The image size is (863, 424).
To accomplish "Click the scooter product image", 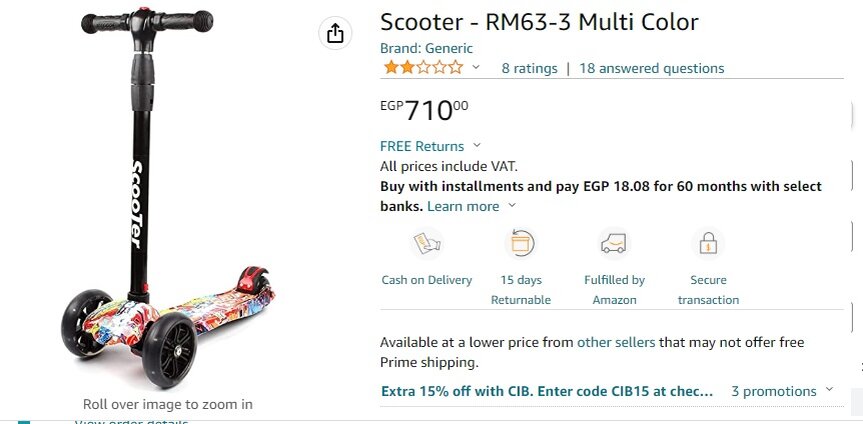I will click(167, 198).
